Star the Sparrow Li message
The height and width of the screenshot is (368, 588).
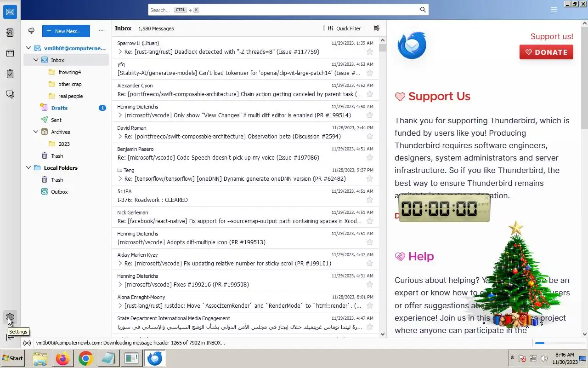coord(370,52)
